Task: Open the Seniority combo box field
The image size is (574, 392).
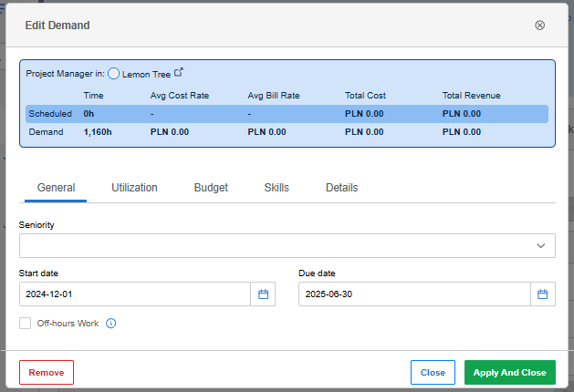Action: pyautogui.click(x=287, y=246)
